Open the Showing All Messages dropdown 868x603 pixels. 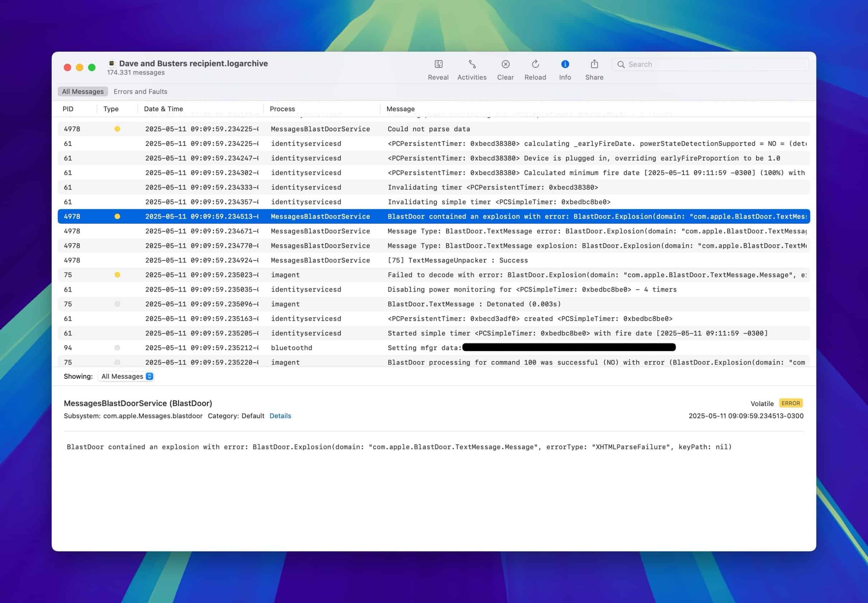point(127,376)
